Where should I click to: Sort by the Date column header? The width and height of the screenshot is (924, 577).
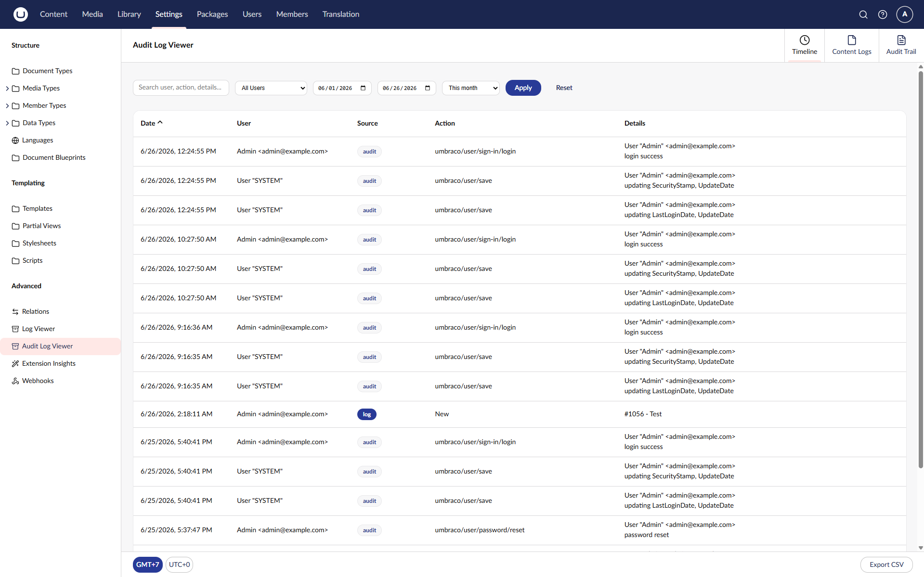pyautogui.click(x=152, y=123)
